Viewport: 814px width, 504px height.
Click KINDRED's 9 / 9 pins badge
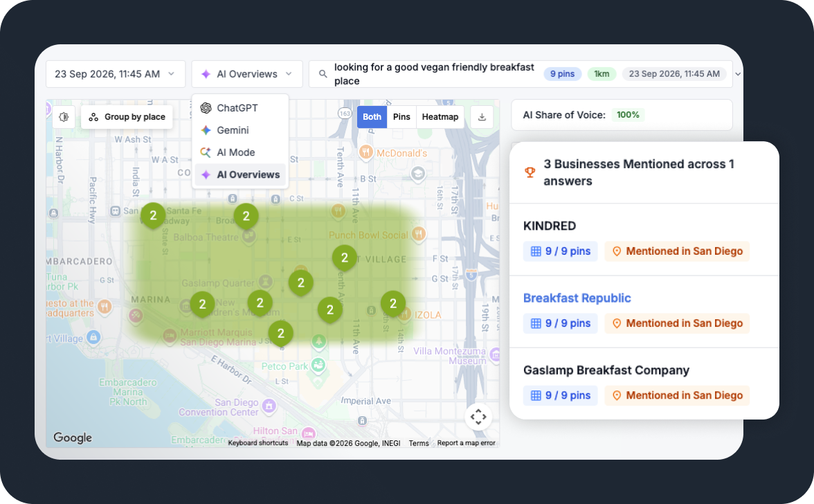[x=561, y=251]
